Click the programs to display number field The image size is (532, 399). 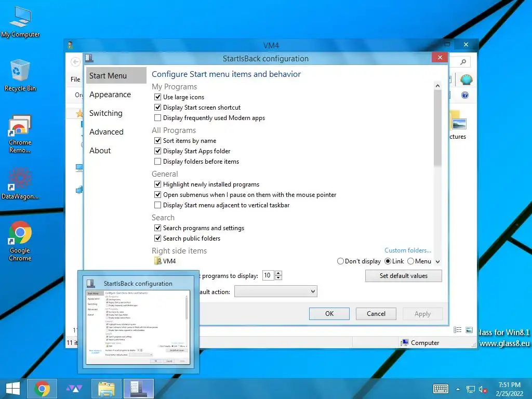[x=269, y=275]
